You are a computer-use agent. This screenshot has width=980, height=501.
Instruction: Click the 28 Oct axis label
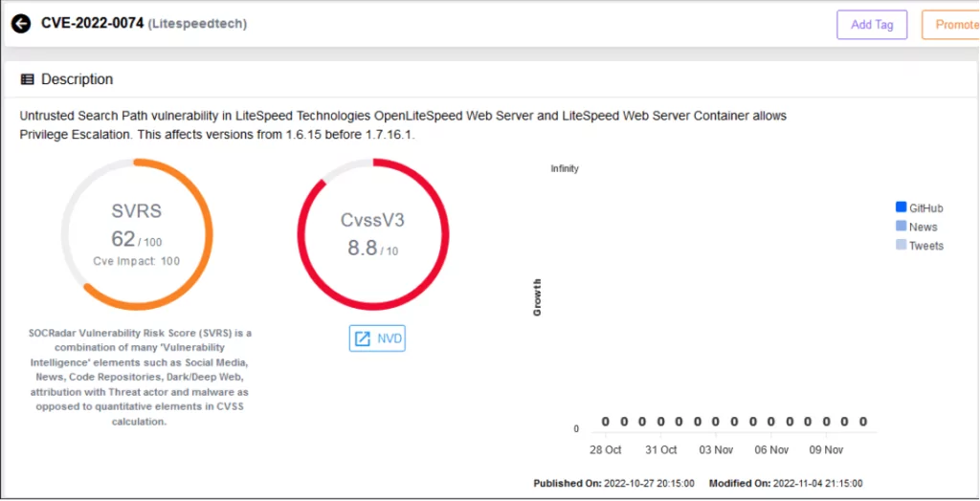[605, 450]
